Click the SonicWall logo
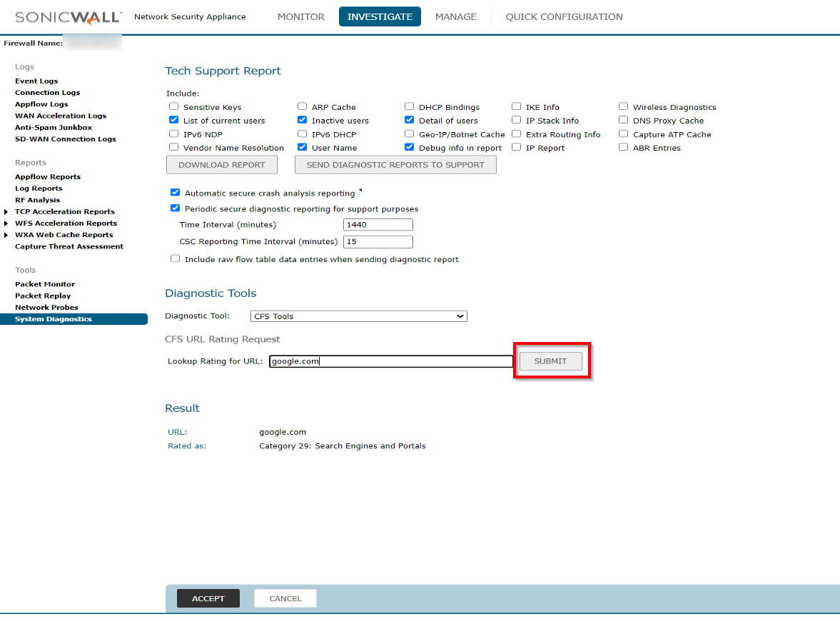840x619 pixels. tap(69, 16)
